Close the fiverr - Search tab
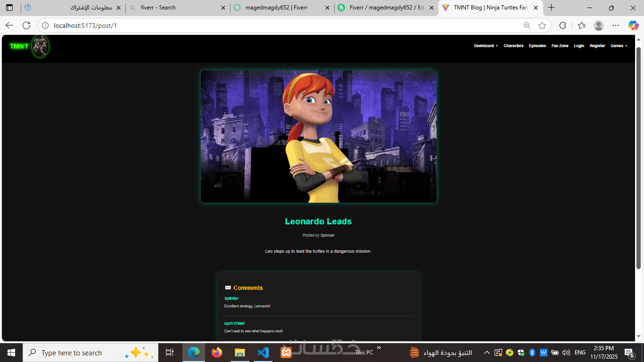Viewport: 644px width, 362px height. click(x=223, y=8)
